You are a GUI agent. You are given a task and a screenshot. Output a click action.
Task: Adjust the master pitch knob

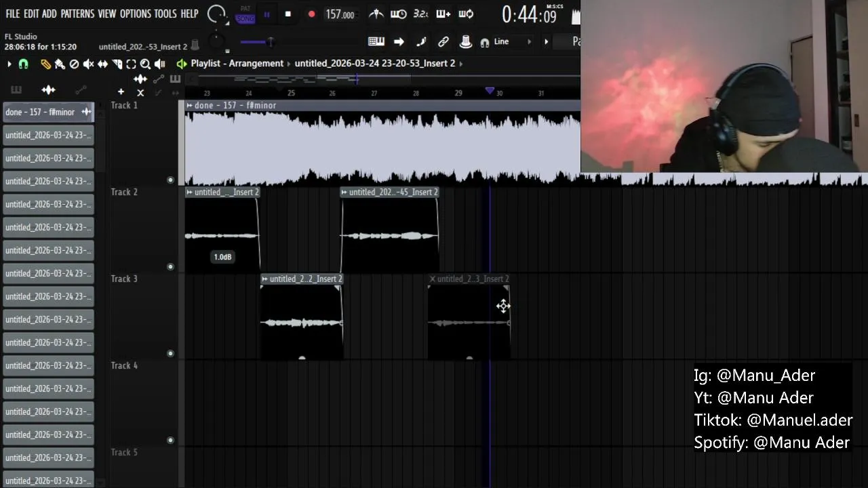click(217, 41)
